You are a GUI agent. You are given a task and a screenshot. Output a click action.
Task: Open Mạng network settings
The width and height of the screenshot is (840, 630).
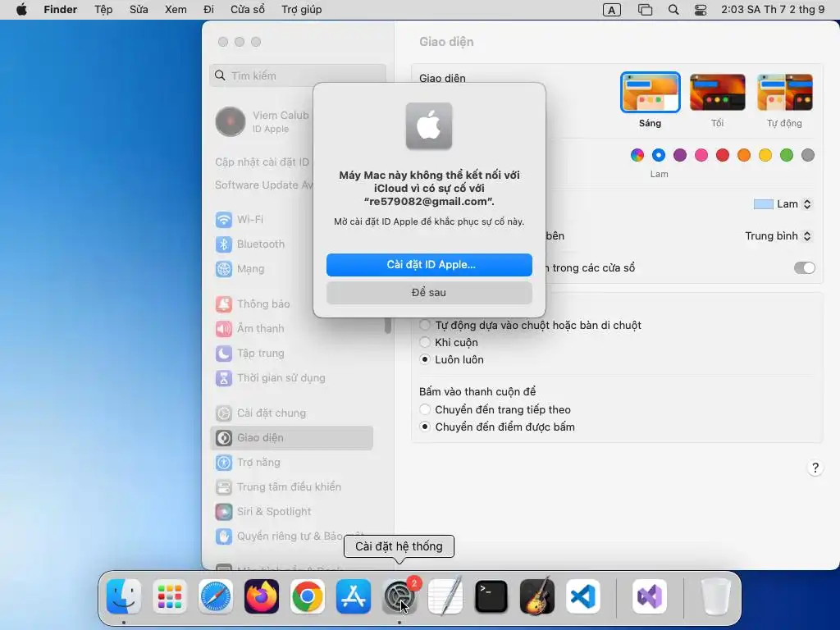240,269
